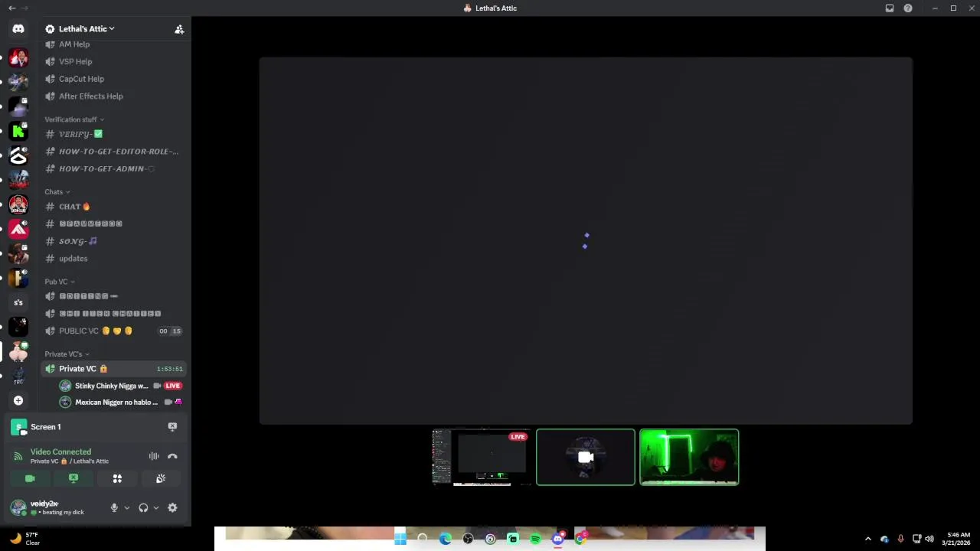Open the weather widget showing 57°F
Image resolution: width=980 pixels, height=551 pixels.
point(24,539)
